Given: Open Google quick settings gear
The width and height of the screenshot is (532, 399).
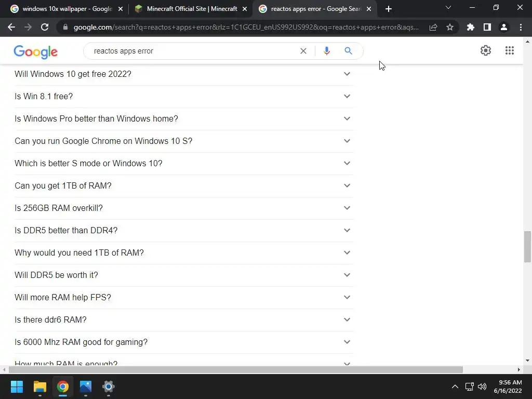Looking at the screenshot, I should pos(486,50).
